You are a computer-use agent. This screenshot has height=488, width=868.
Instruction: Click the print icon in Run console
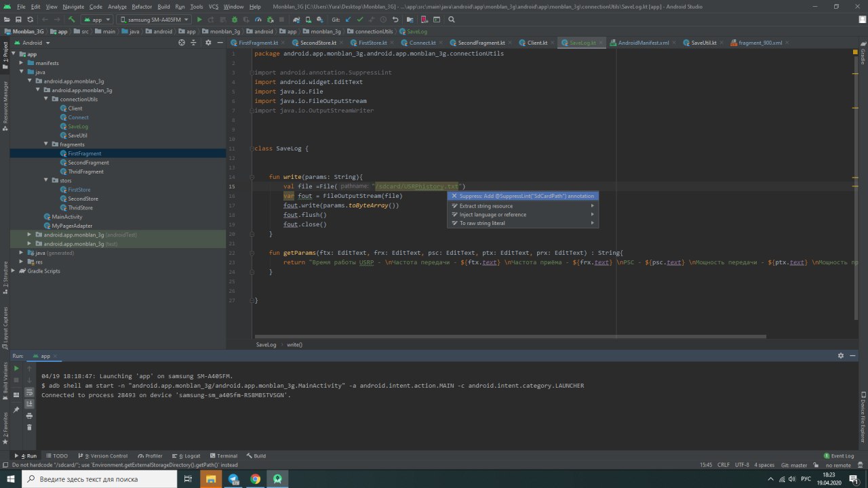pyautogui.click(x=29, y=415)
